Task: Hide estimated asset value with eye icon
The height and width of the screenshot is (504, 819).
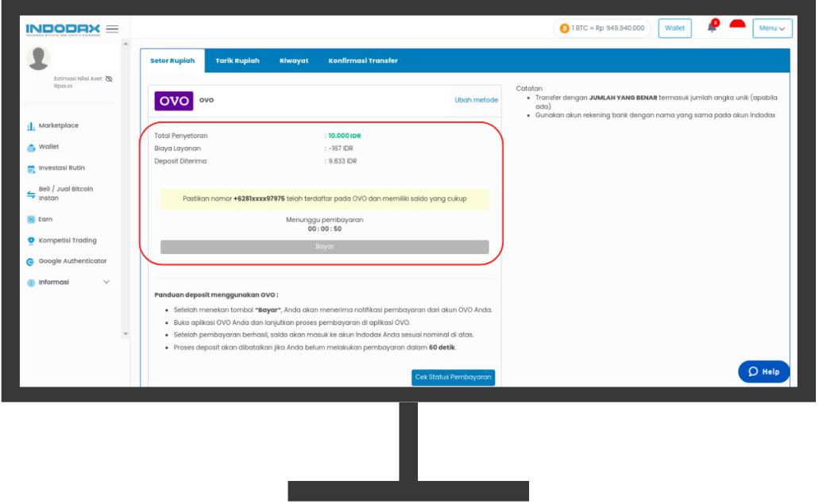Action: click(109, 79)
